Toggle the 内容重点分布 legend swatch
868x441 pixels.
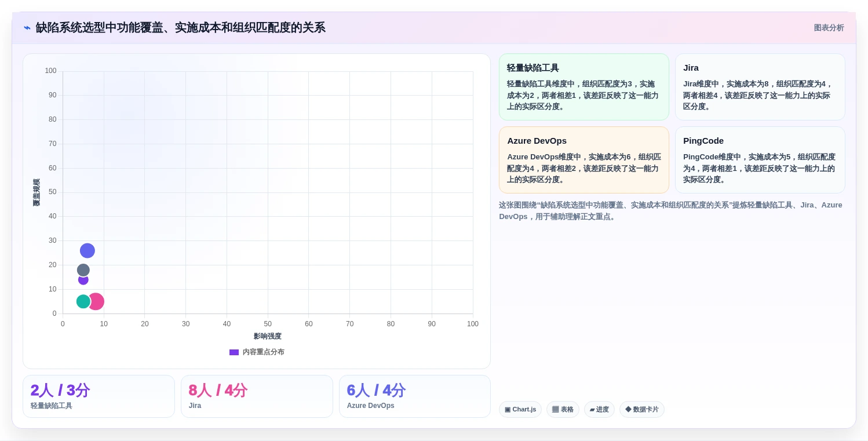pyautogui.click(x=234, y=352)
